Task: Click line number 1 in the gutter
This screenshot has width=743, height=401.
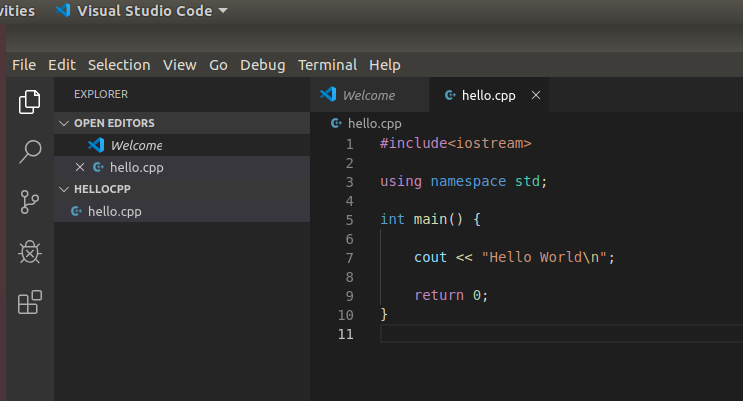Action: click(349, 144)
